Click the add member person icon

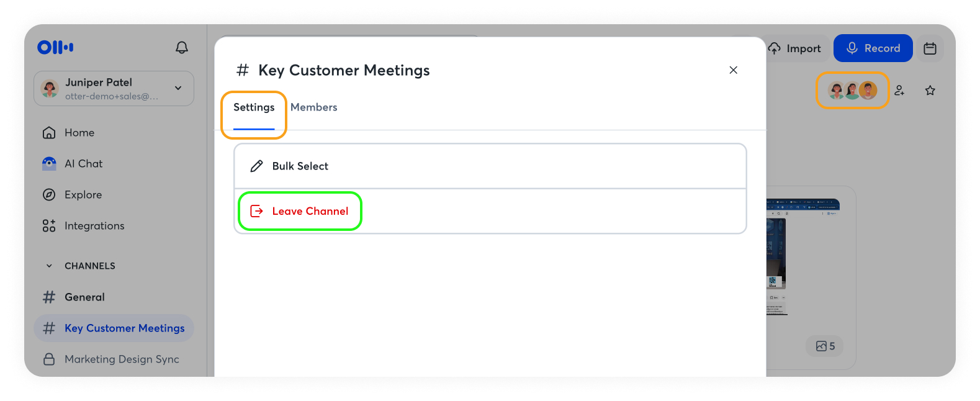(899, 91)
